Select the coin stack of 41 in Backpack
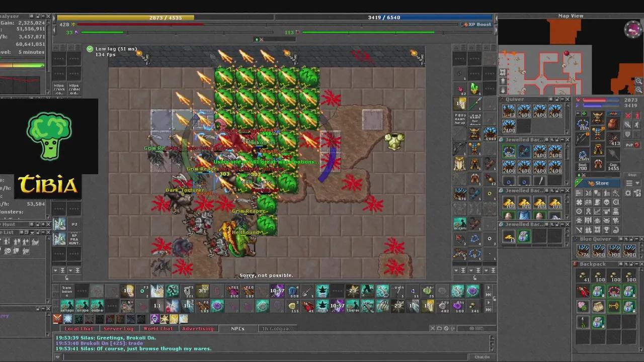The height and width of the screenshot is (362, 644). (x=583, y=276)
